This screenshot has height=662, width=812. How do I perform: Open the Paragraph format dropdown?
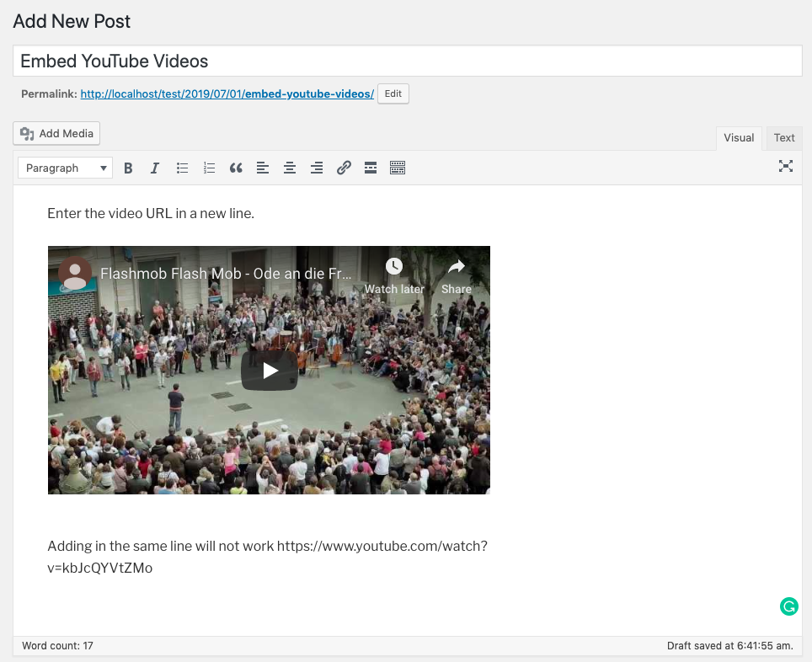click(65, 168)
